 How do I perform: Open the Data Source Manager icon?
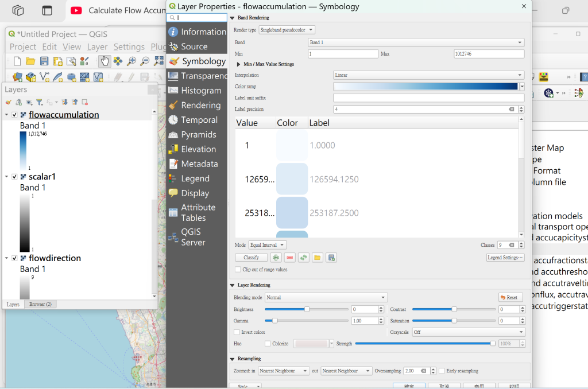(17, 77)
